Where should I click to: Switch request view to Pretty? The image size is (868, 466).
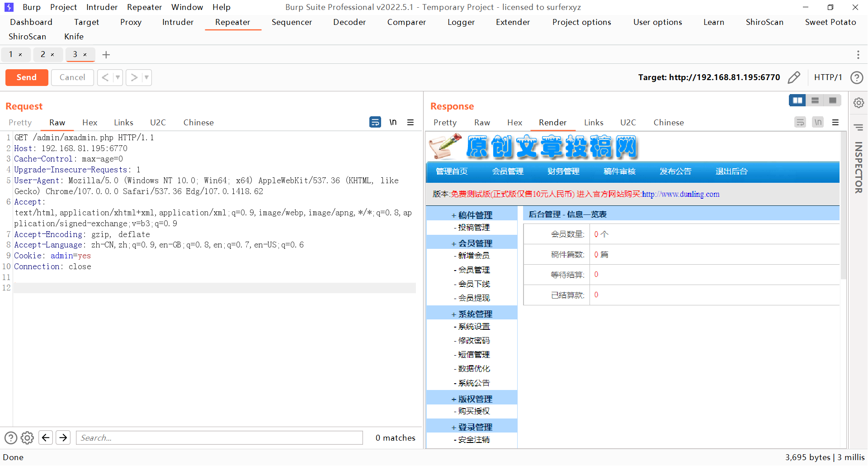pos(20,123)
